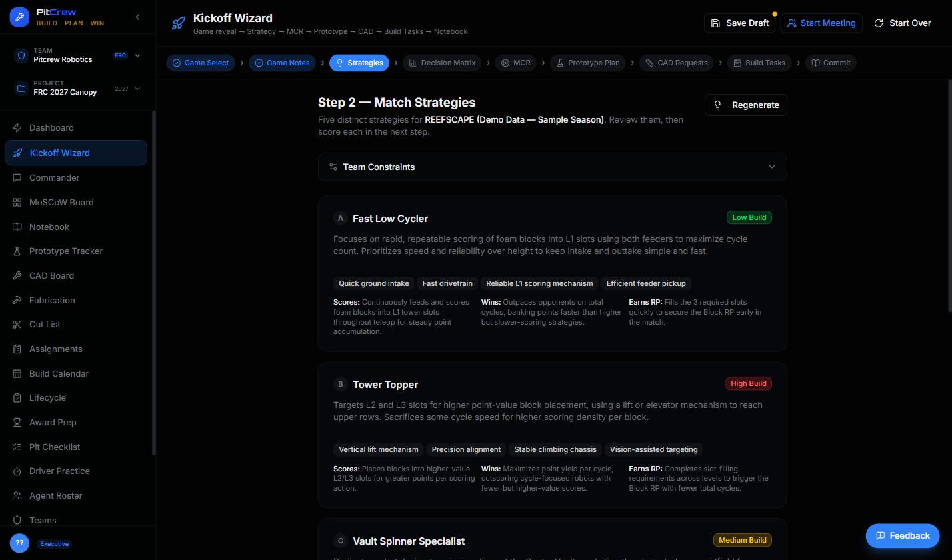The image size is (952, 560).
Task: Start a meeting with Start Meeting
Action: (821, 23)
